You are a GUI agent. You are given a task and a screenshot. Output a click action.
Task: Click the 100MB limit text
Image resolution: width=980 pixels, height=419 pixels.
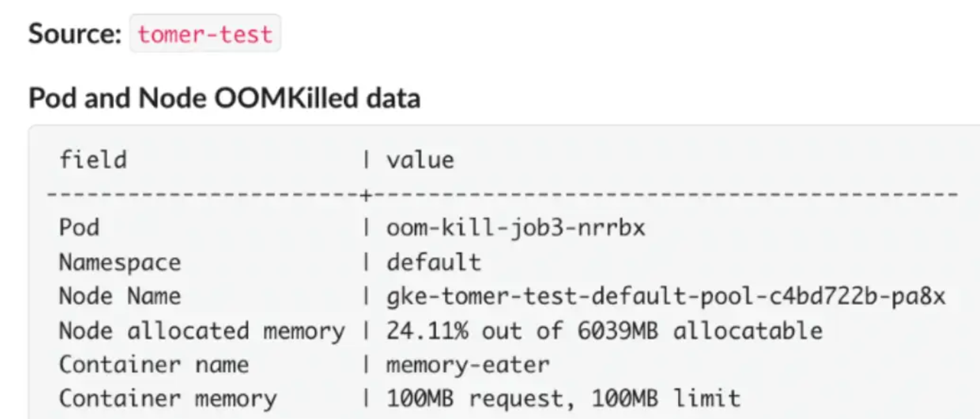(x=666, y=398)
